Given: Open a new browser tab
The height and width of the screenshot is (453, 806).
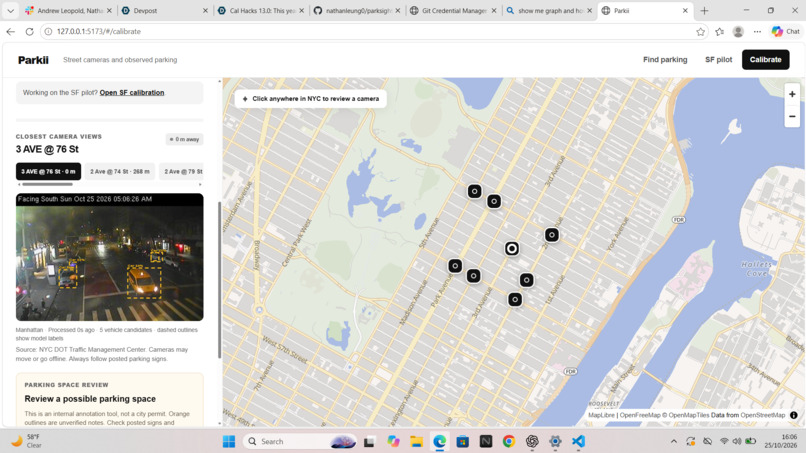Looking at the screenshot, I should point(704,10).
